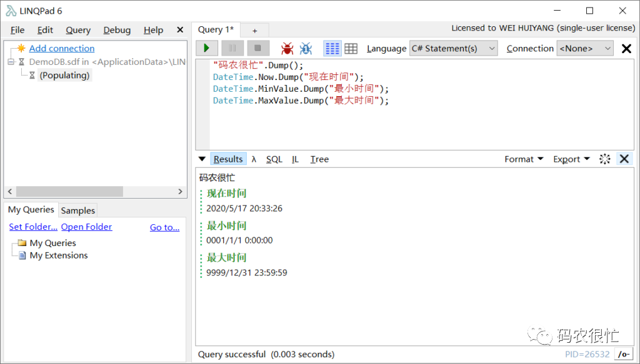The image size is (640, 364).
Task: Click the red bug debug icon
Action: [x=287, y=49]
